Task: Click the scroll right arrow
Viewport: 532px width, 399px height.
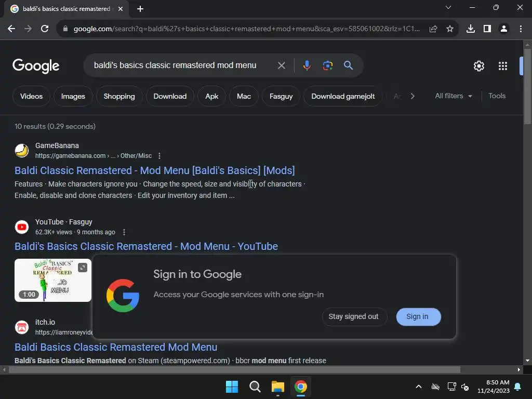Action: point(519,369)
